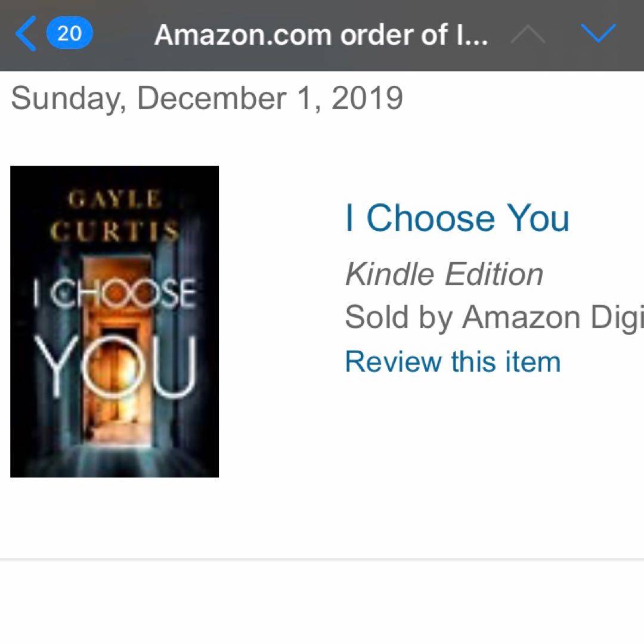This screenshot has width=644, height=644.
Task: Go to previous message with up arrow
Action: coord(528,35)
